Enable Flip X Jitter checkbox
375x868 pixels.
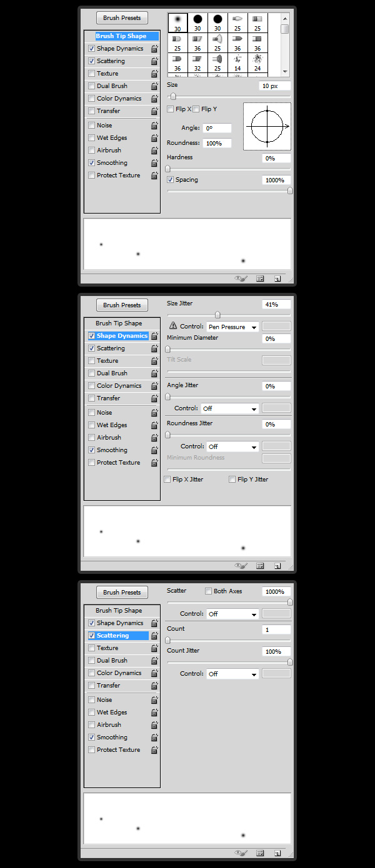[167, 480]
